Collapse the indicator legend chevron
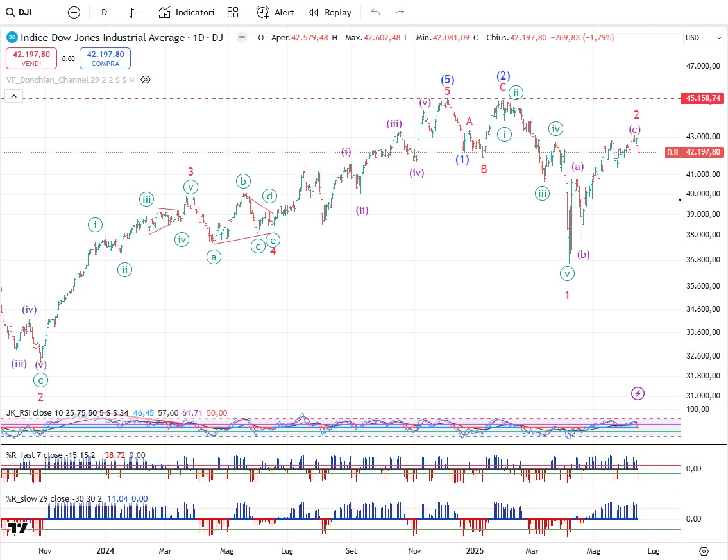 tap(14, 96)
